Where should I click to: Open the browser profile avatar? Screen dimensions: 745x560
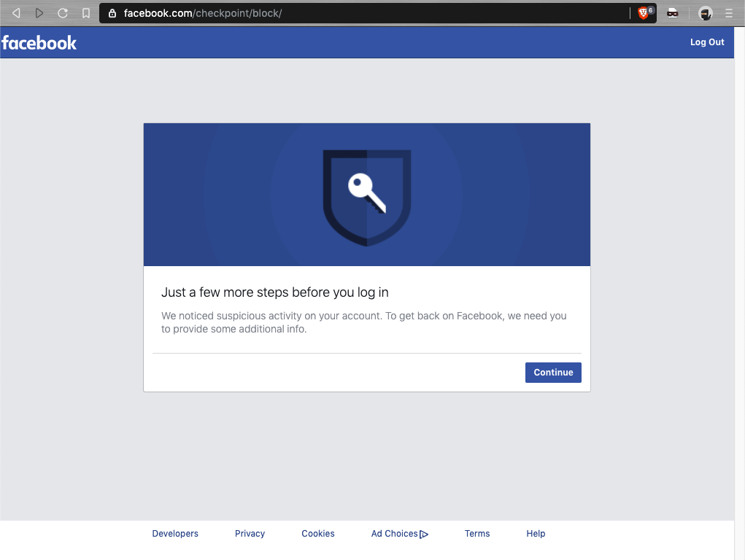pyautogui.click(x=705, y=13)
